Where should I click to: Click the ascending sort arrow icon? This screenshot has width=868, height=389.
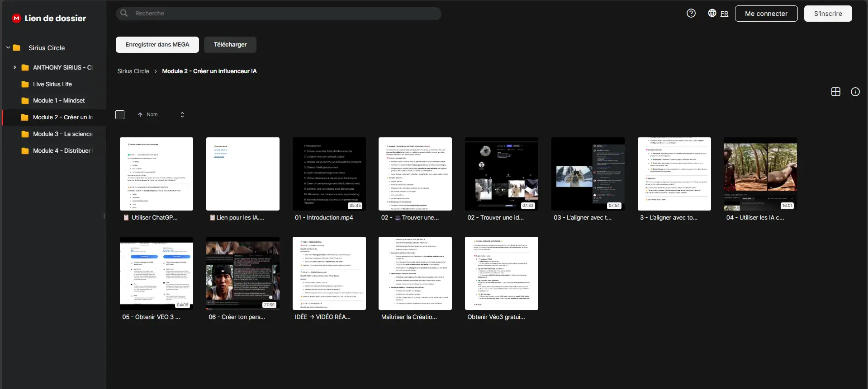tap(140, 115)
